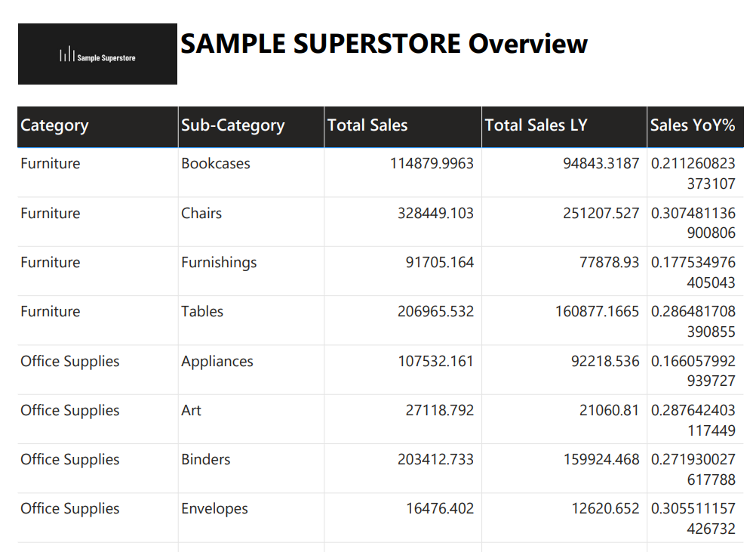Click the Sample Superstore logo image
This screenshot has height=552, width=756.
pyautogui.click(x=97, y=54)
